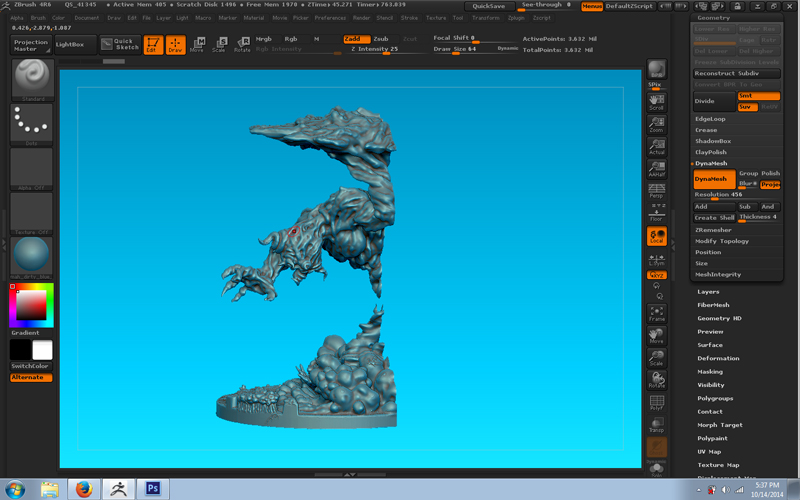The image size is (800, 500).
Task: Click the AAHalf icon
Action: pyautogui.click(x=657, y=169)
